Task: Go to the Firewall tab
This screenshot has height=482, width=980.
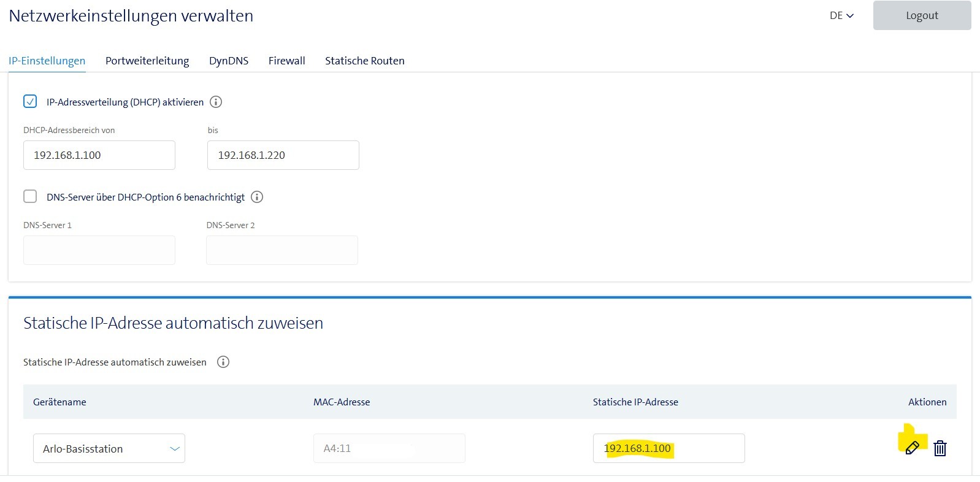Action: (x=286, y=61)
